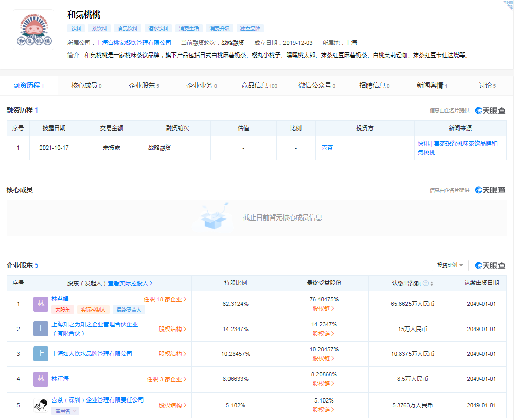Open 股权结构 for 上海如人饮水品牌管理有限公司
Viewport: 514px width, 420px height.
tap(172, 354)
